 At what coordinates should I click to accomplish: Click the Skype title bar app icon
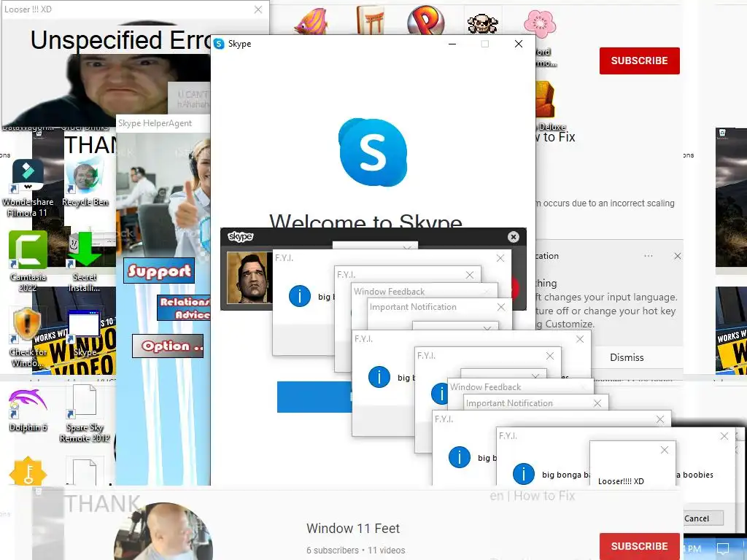click(x=219, y=44)
